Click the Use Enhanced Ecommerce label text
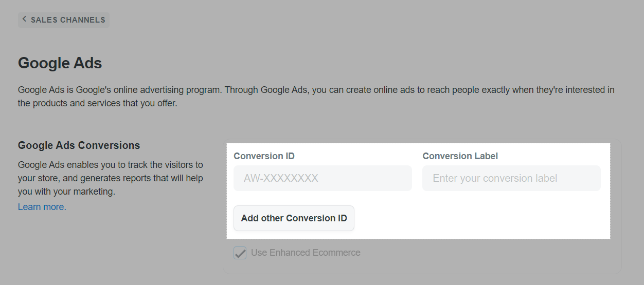 (x=306, y=253)
